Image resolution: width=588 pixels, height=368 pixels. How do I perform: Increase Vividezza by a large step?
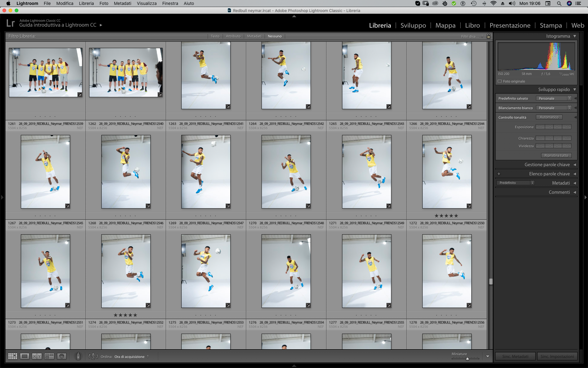[567, 146]
